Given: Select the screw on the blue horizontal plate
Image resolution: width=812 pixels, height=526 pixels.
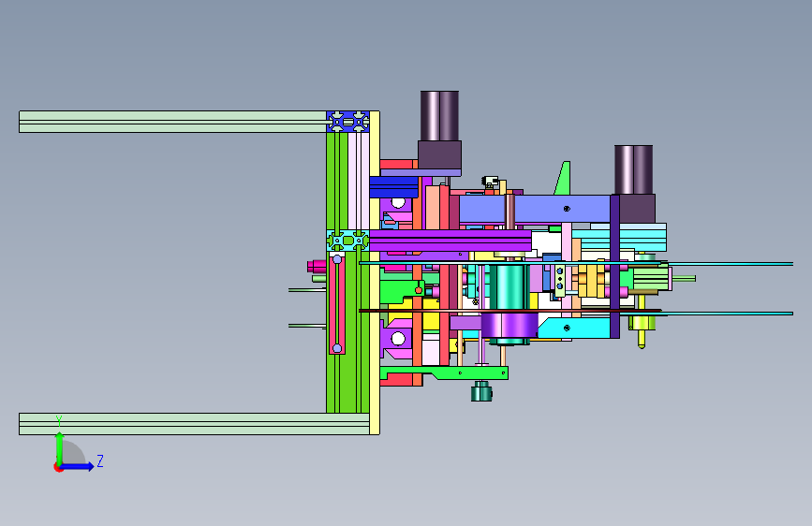Looking at the screenshot, I should tap(567, 209).
